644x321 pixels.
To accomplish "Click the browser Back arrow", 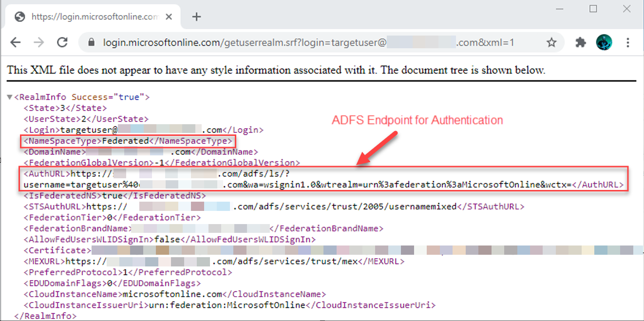I will coord(16,42).
